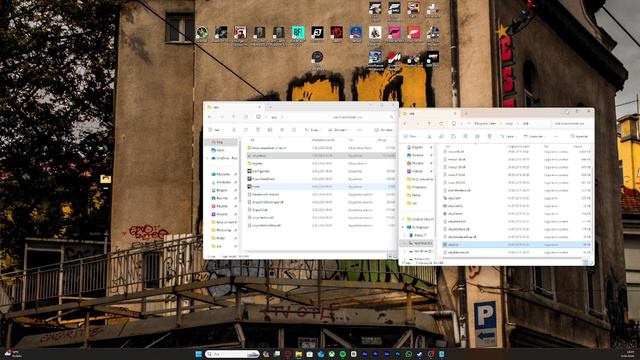Click the search box in left Explorer window
The height and width of the screenshot is (360, 640).
tap(362, 117)
